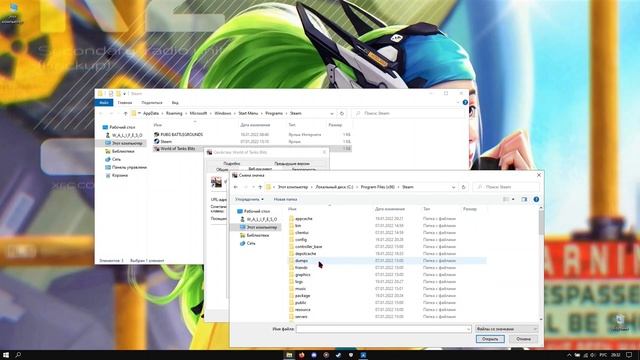Select the logs folder row

click(387, 282)
